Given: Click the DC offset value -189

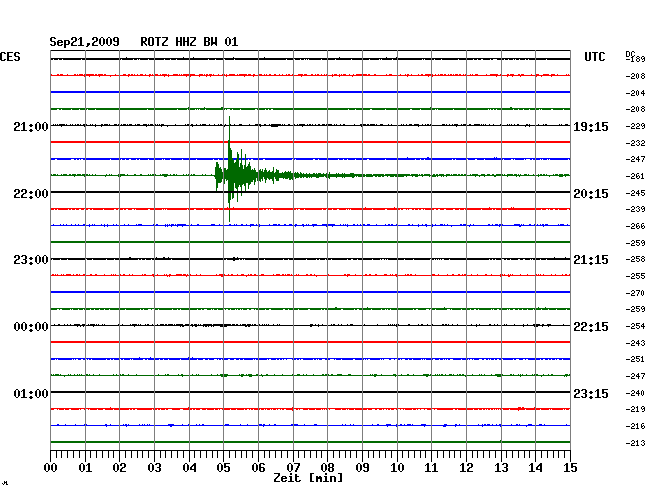Looking at the screenshot, I should click(635, 59).
